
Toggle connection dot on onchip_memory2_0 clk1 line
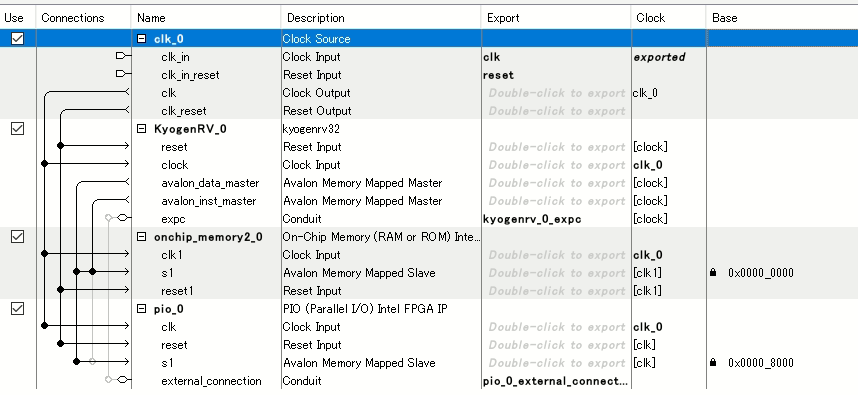click(x=44, y=254)
